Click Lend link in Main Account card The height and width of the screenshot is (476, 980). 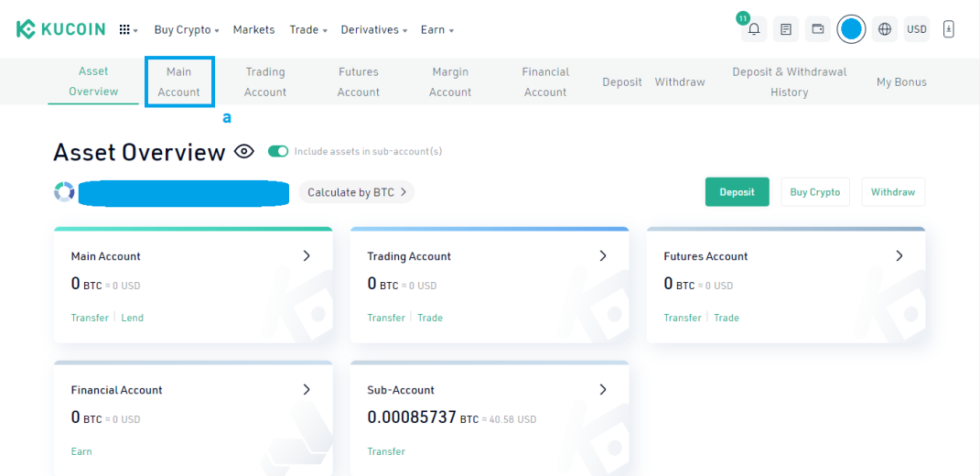[x=132, y=318]
